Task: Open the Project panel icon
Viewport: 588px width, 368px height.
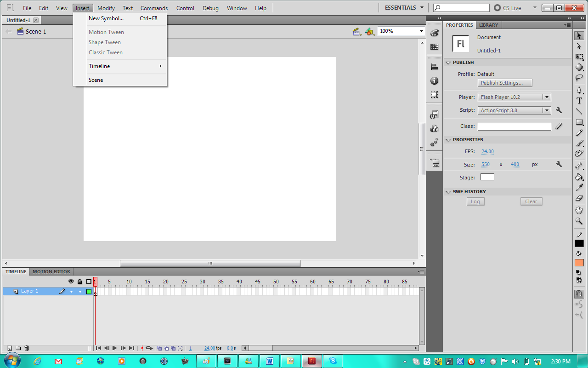Action: pyautogui.click(x=434, y=162)
